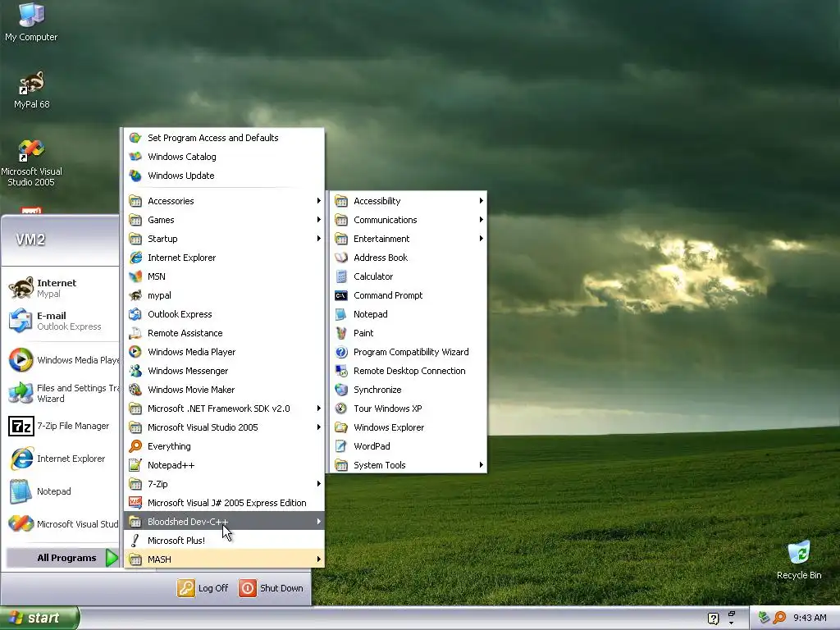Screen dimensions: 840x630
Task: Click the Windows Update icon
Action: 135,176
